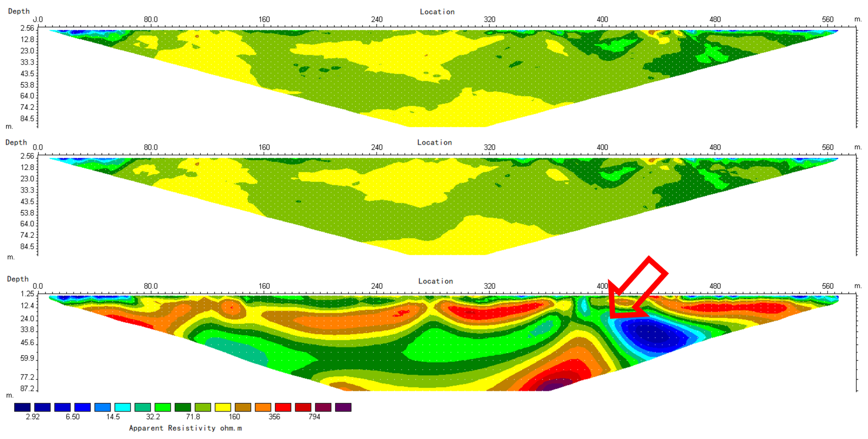Click the bright red legend swatch
Screen dimensions: 868x439
tap(283, 407)
